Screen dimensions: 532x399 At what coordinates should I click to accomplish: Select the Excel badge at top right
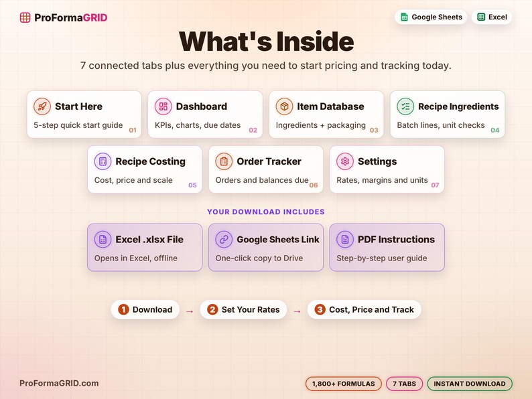492,17
